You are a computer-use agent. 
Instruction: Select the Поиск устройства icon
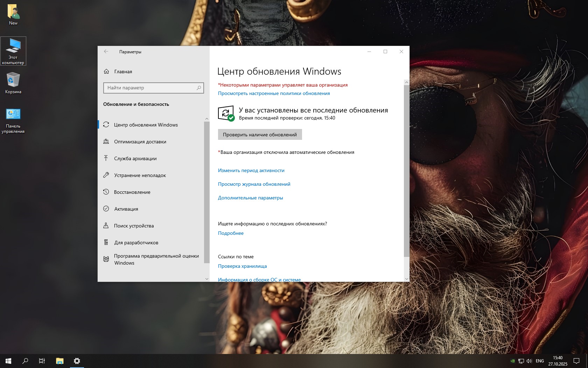106,226
